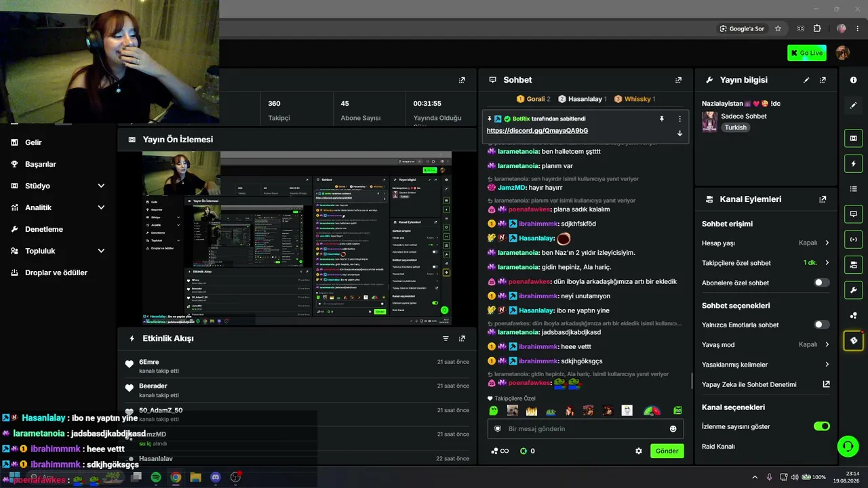Open Hesap yaşı setting chevron
This screenshot has height=488, width=868.
pos(827,243)
